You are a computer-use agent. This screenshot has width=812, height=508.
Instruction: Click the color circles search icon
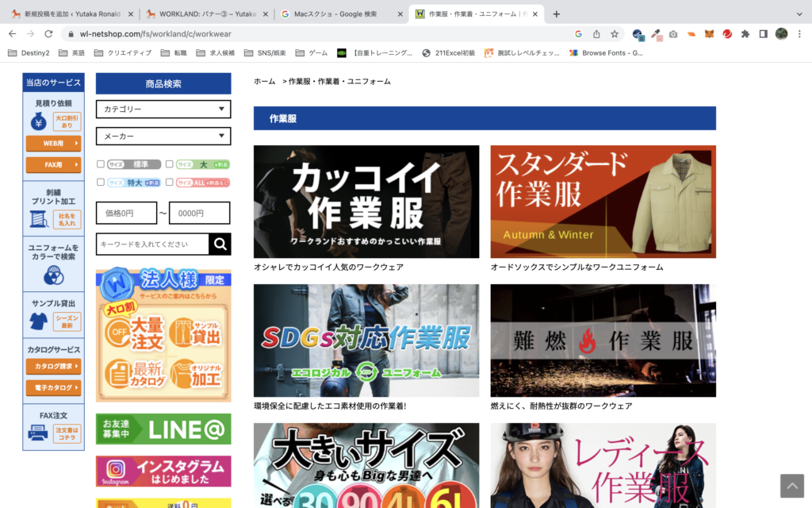tap(53, 275)
